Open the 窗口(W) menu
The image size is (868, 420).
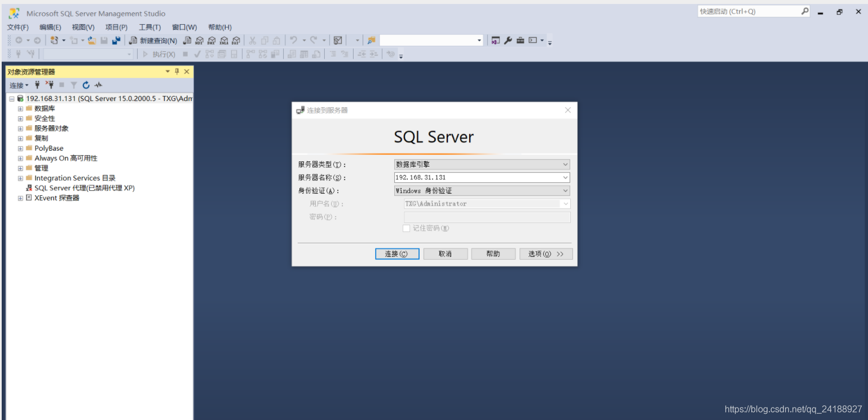click(x=184, y=27)
